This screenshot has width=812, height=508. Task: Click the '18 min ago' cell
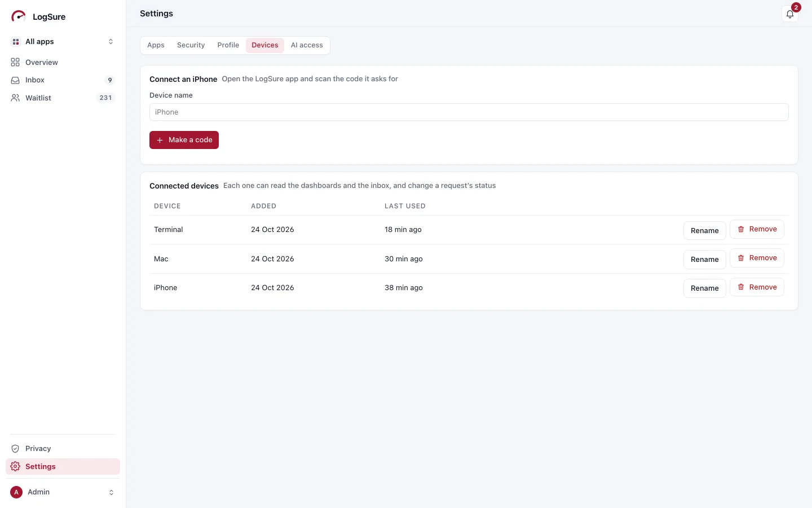[x=403, y=230]
